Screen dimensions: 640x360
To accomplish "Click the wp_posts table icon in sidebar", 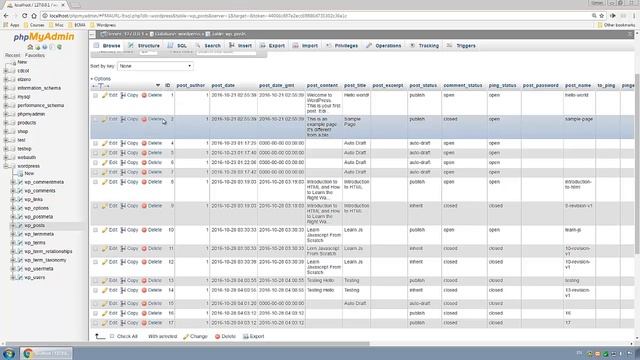I will (x=20, y=225).
